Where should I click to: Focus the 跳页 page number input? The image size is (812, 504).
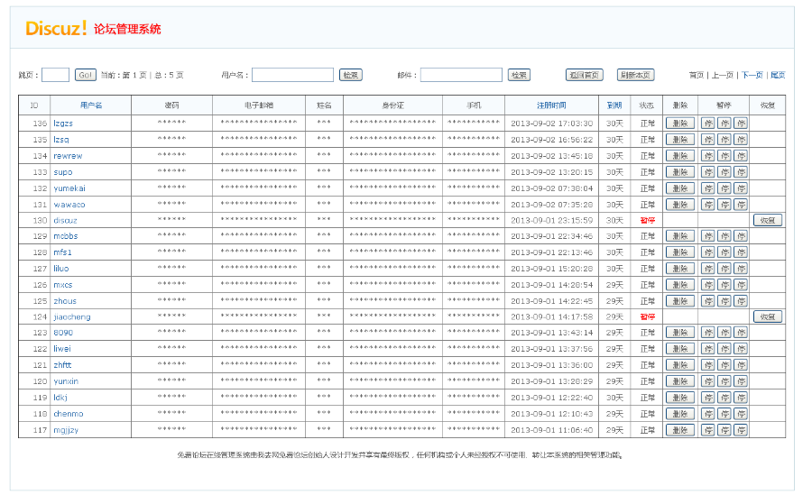pyautogui.click(x=55, y=75)
